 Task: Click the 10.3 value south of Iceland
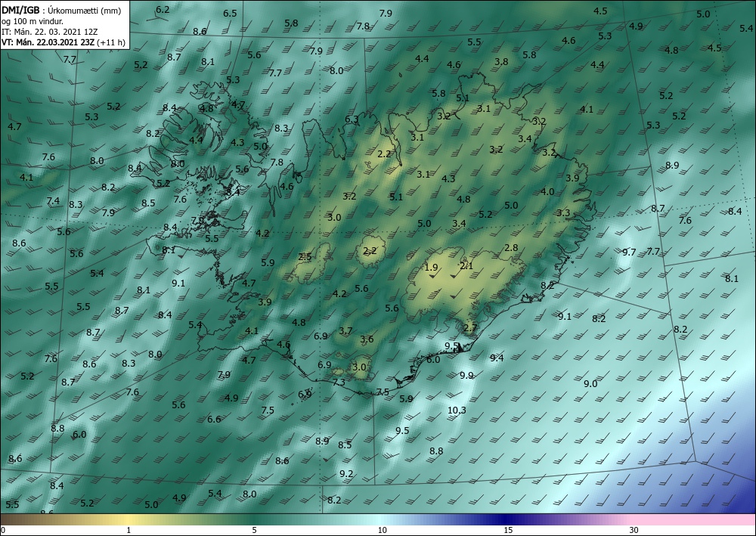click(457, 411)
